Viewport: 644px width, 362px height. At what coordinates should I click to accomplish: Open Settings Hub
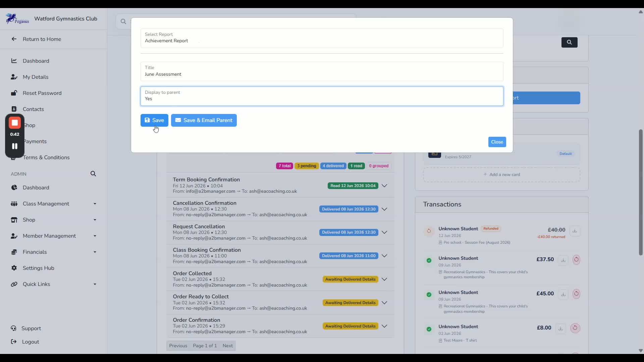tap(38, 268)
